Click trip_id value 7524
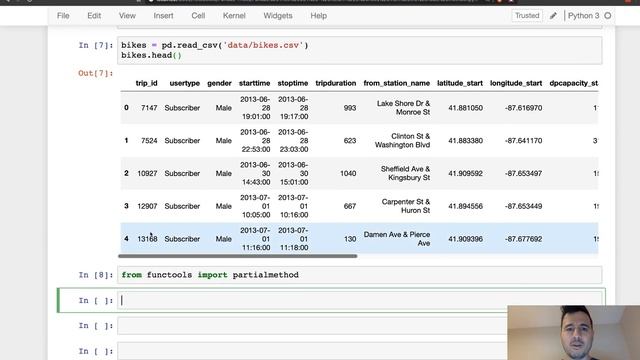 click(149, 140)
